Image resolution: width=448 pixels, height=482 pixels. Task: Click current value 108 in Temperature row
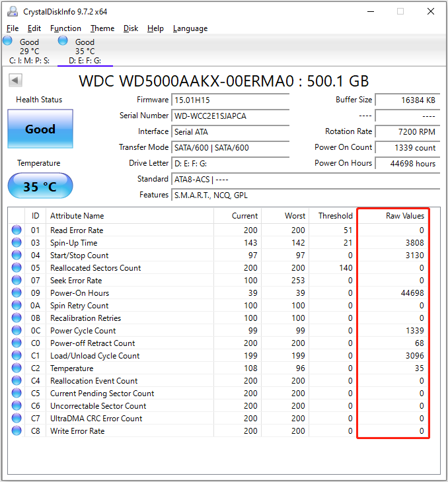click(250, 368)
